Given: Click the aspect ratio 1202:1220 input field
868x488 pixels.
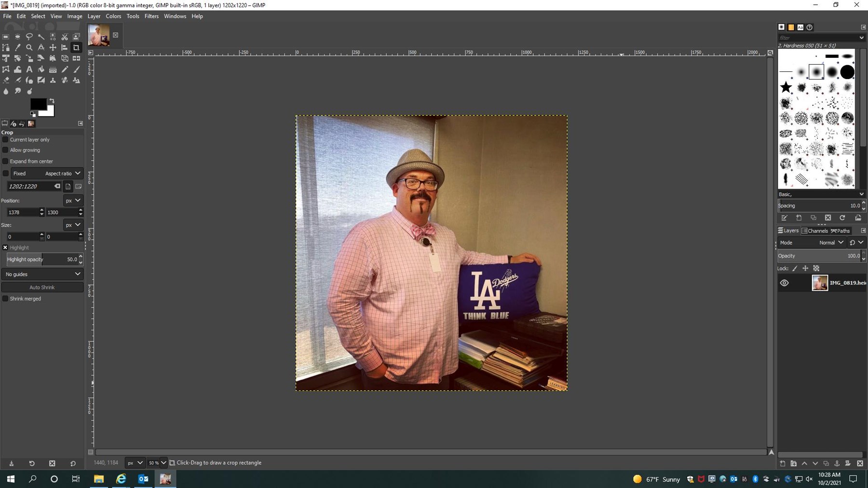Looking at the screenshot, I should 30,186.
